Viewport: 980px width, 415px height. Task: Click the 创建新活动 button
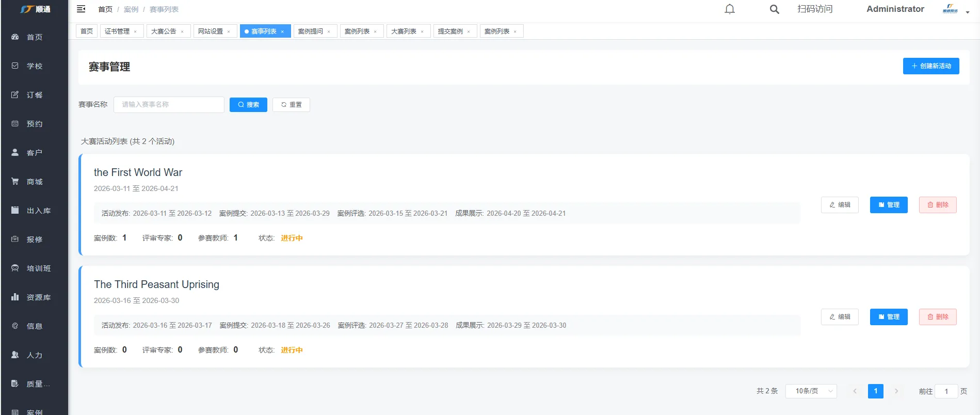(x=930, y=66)
